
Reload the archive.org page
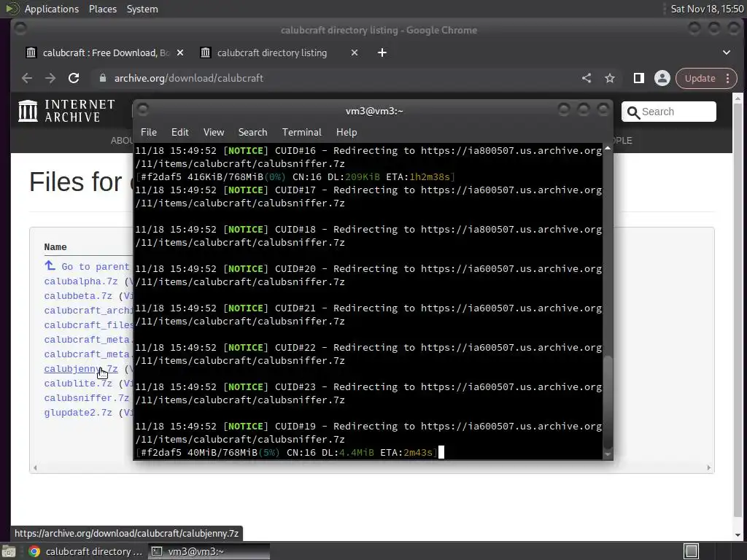tap(74, 78)
